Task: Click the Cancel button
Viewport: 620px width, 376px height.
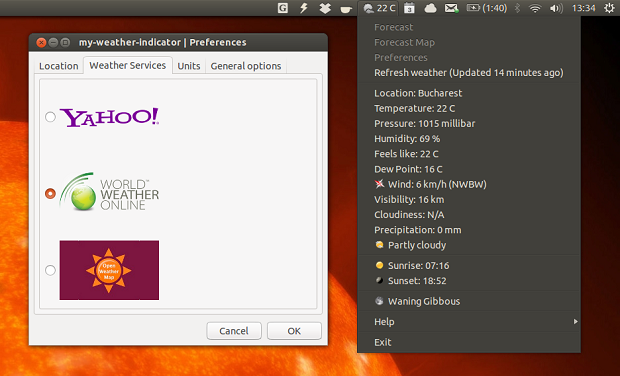Action: tap(234, 331)
